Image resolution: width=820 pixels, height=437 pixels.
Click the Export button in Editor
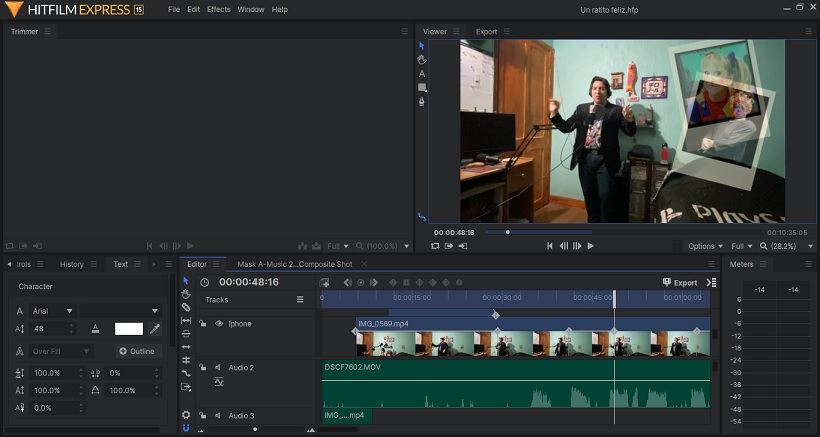point(680,283)
